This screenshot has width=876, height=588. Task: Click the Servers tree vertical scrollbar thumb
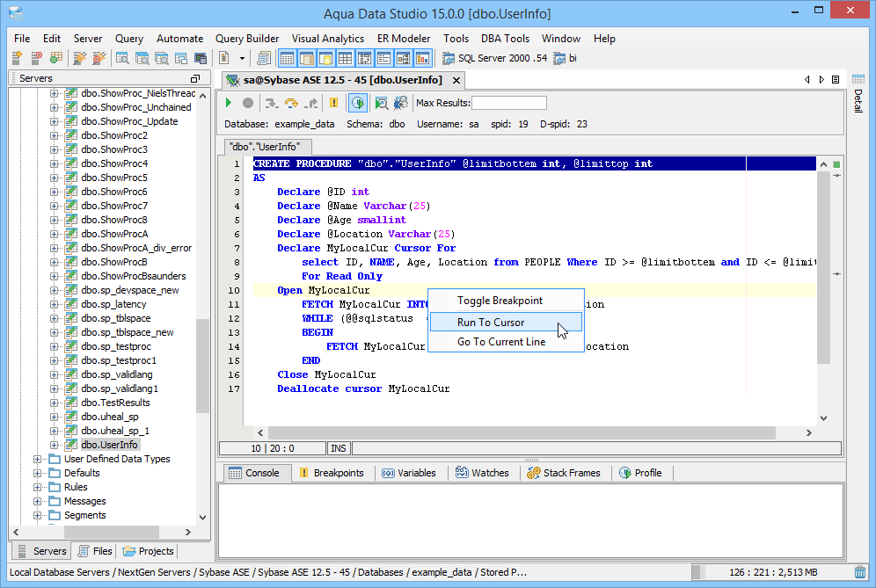(202, 366)
